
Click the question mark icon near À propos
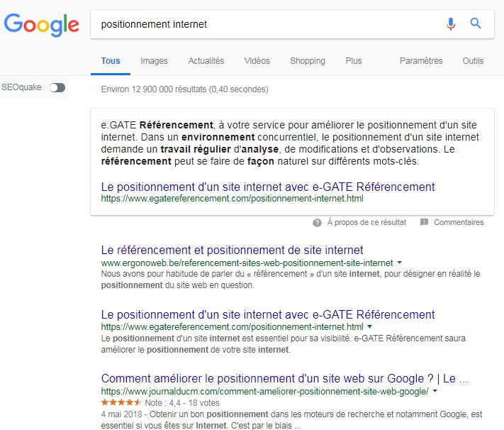pyautogui.click(x=317, y=223)
